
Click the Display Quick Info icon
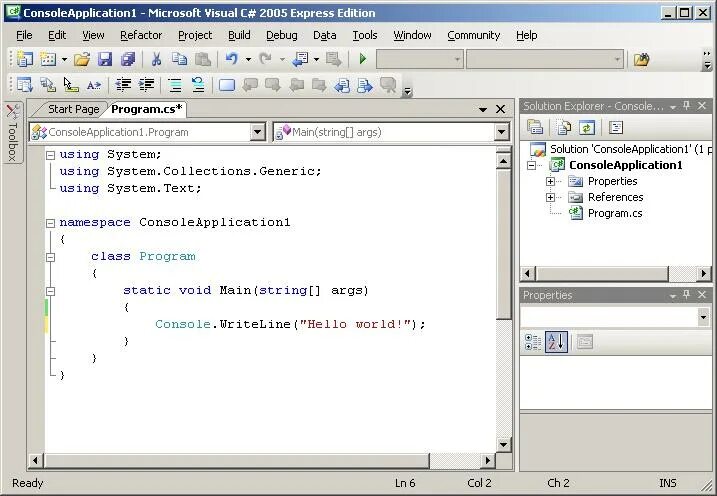tap(71, 85)
